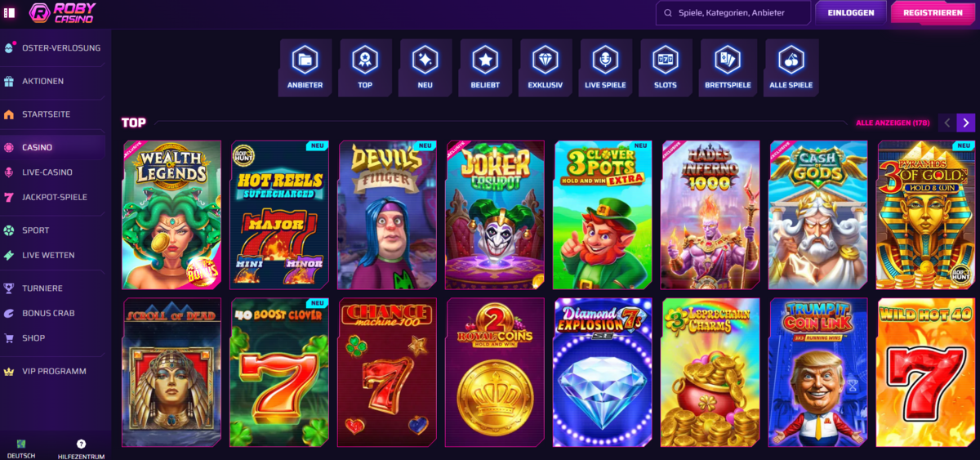Go back with the left carousel arrow

pos(947,123)
